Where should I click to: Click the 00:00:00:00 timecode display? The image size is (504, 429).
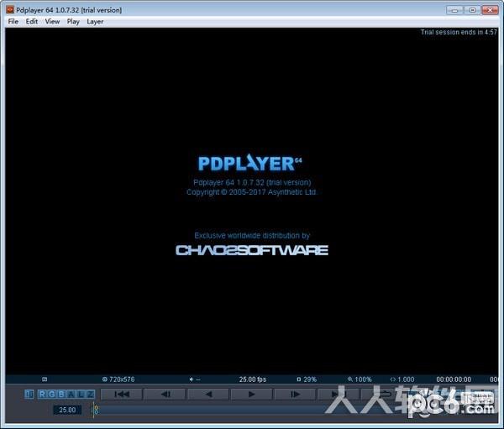coord(454,379)
